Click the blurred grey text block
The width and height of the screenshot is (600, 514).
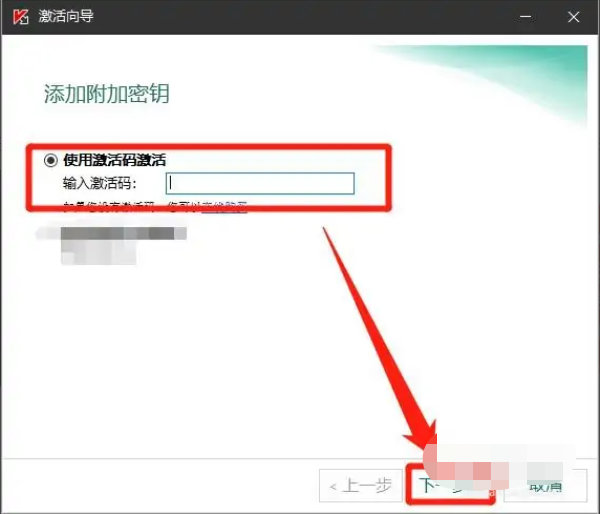pos(110,240)
